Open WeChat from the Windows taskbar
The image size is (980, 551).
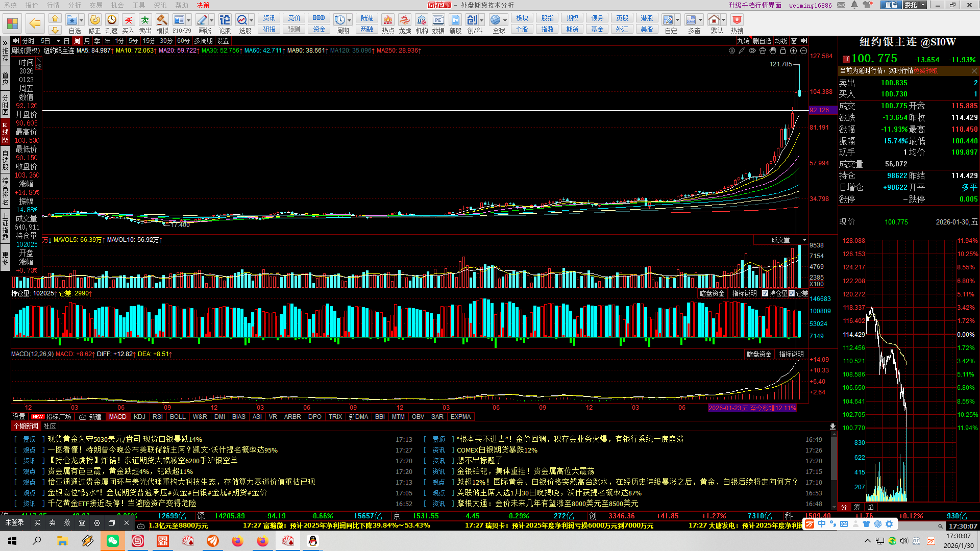[113, 541]
